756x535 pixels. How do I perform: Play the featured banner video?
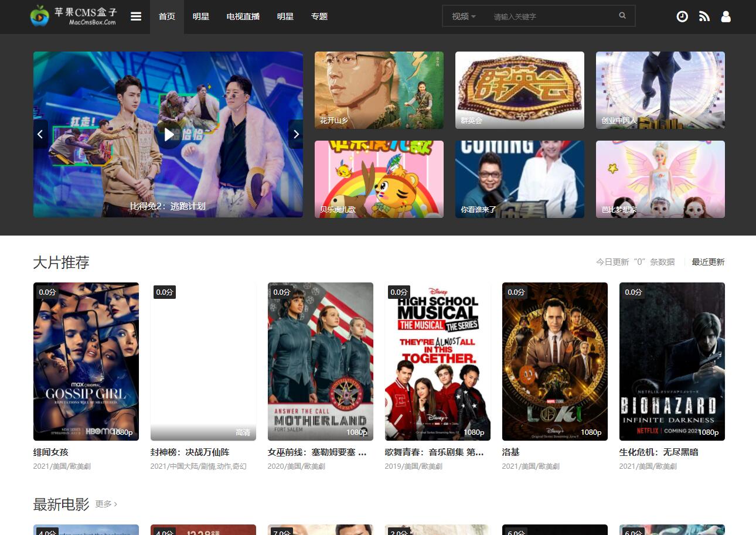pos(169,135)
